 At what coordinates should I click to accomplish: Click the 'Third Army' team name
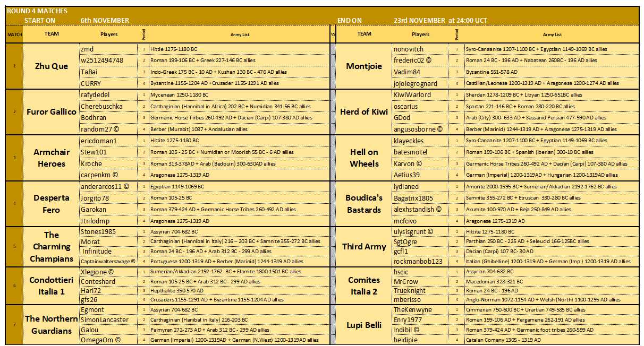pyautogui.click(x=364, y=247)
